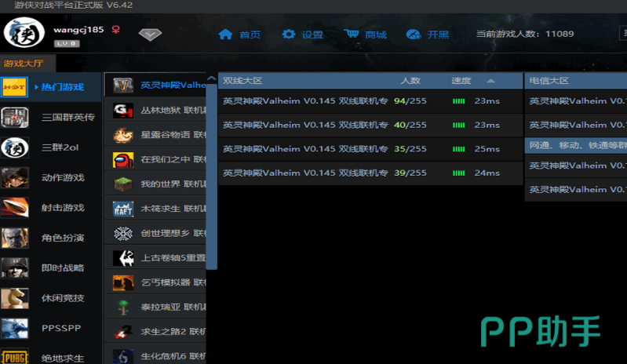The image size is (627, 364).
Task: Open 木筏求生 联机 in game list
Action: pyautogui.click(x=155, y=209)
